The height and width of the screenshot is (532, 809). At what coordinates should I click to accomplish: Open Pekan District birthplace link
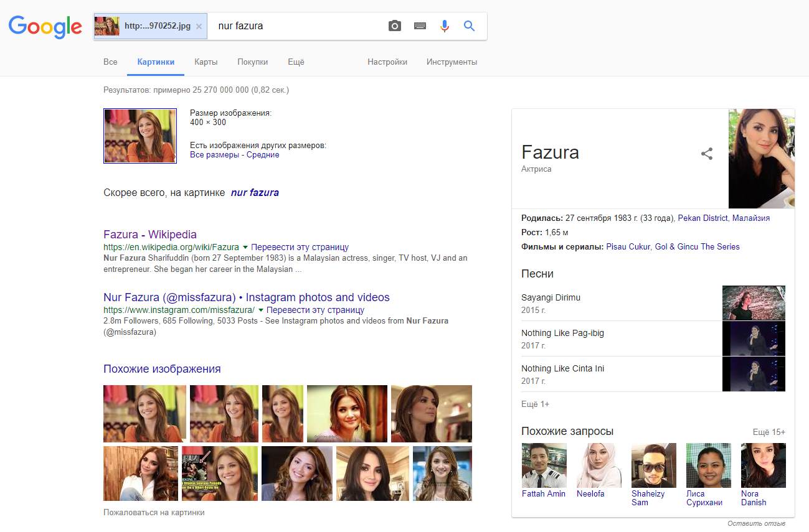pyautogui.click(x=703, y=218)
